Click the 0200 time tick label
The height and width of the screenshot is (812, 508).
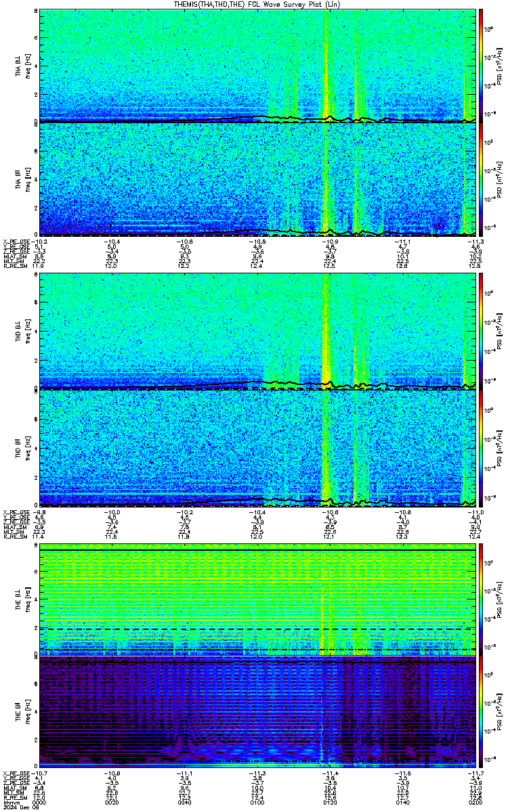pyautogui.click(x=476, y=802)
